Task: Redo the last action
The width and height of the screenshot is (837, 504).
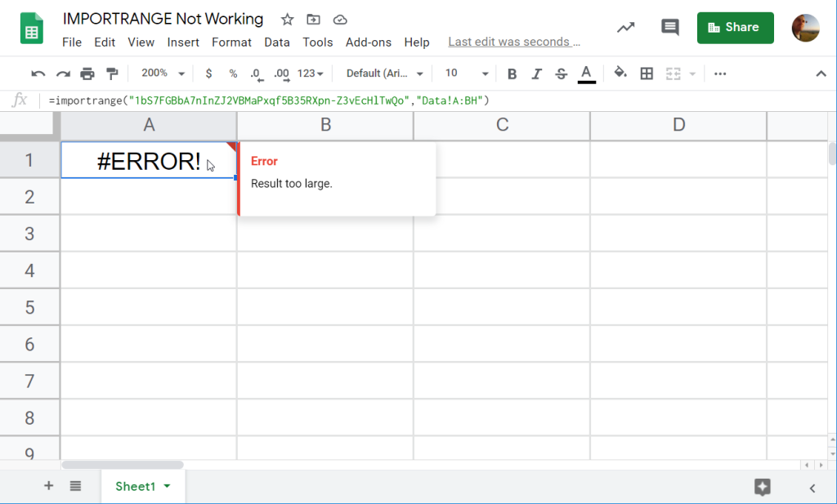Action: [x=61, y=74]
